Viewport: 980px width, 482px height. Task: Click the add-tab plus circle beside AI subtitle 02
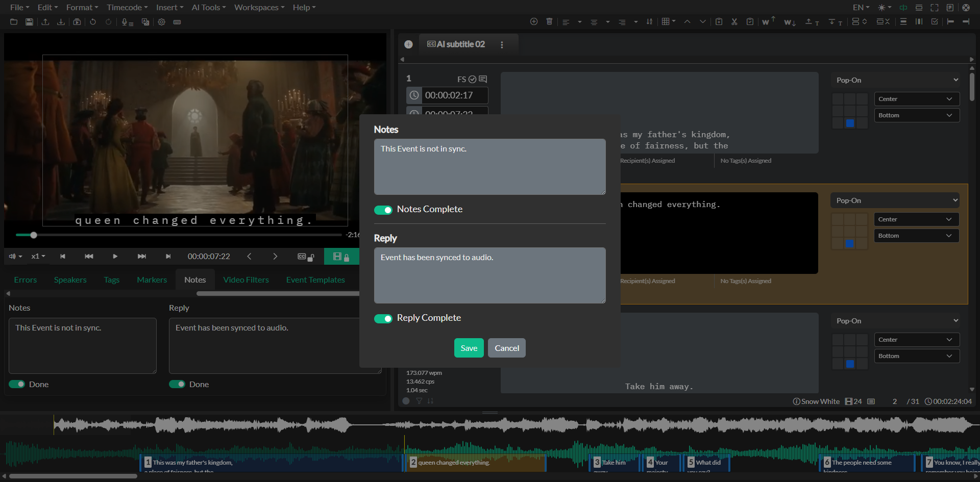[x=408, y=44]
